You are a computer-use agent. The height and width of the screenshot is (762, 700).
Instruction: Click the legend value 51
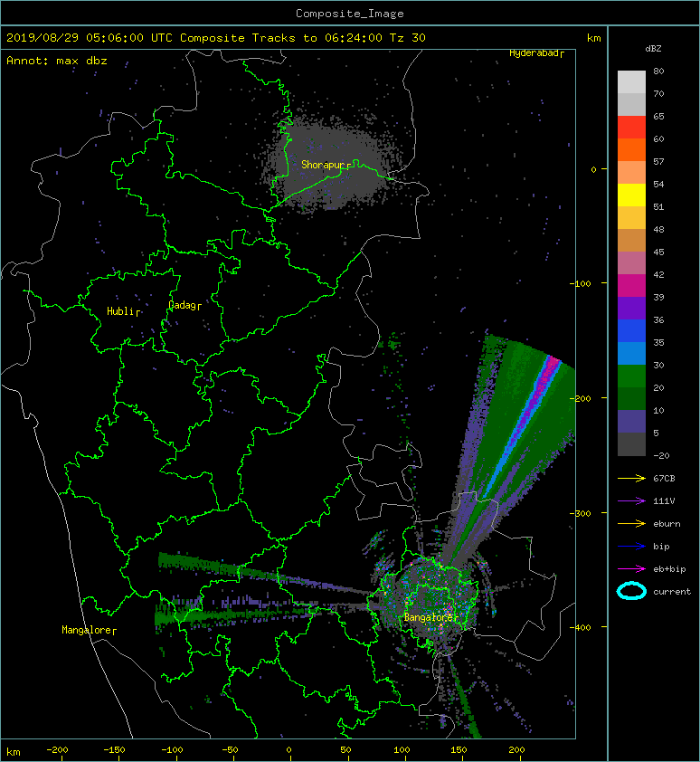pos(658,206)
